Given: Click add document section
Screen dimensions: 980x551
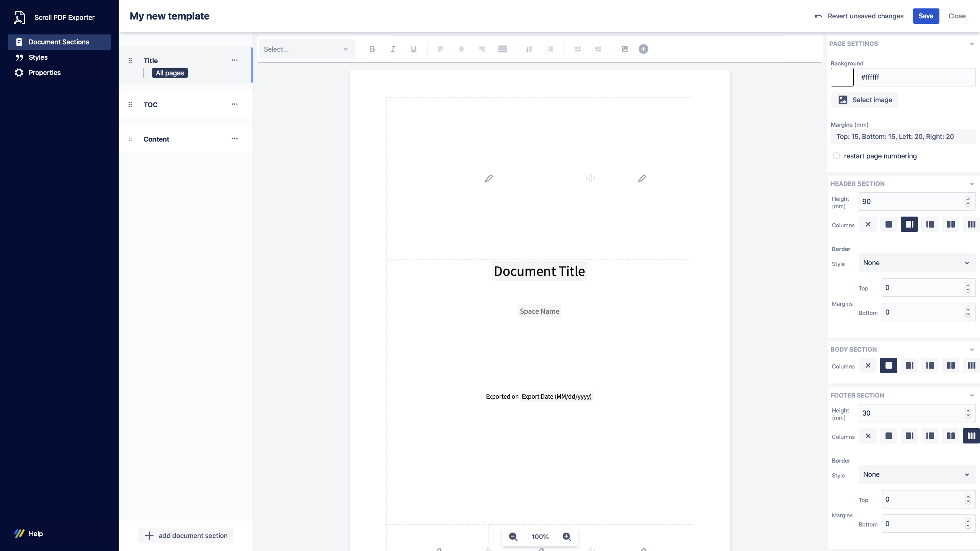Looking at the screenshot, I should (186, 536).
